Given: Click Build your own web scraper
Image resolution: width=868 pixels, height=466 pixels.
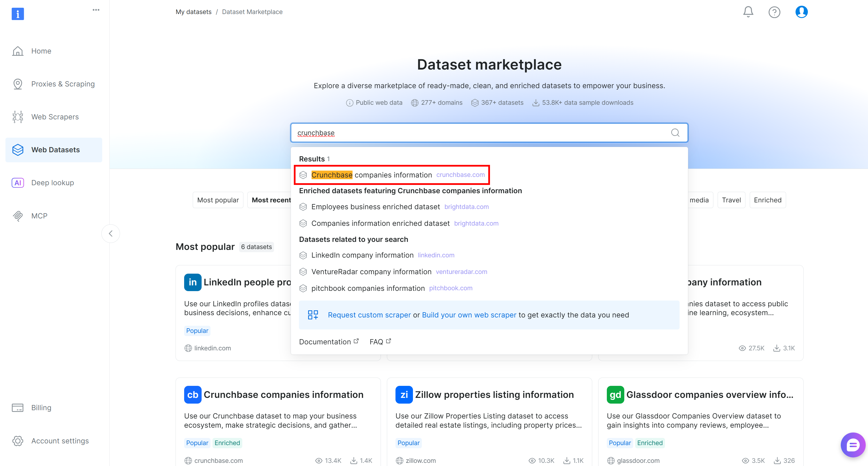Looking at the screenshot, I should pos(469,315).
